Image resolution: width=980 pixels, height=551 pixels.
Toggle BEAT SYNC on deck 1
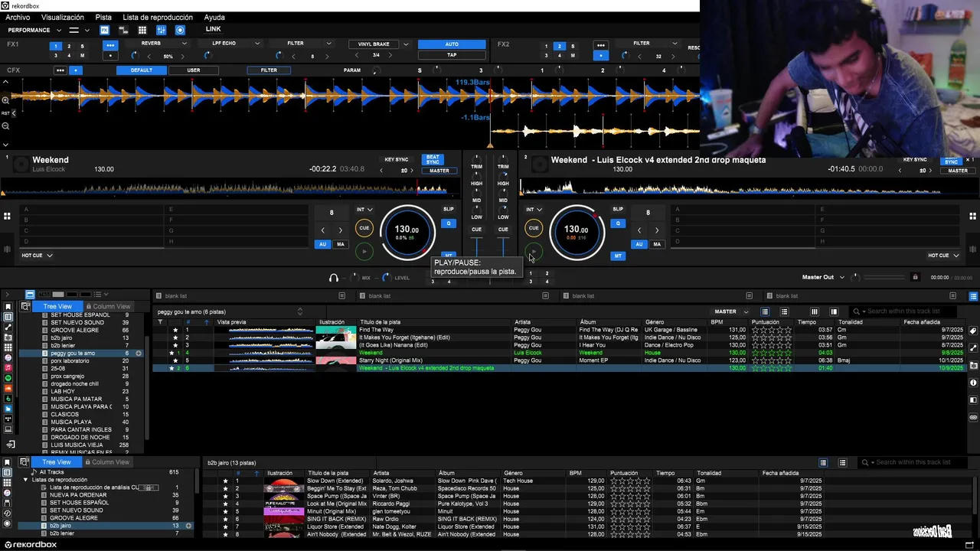[433, 160]
